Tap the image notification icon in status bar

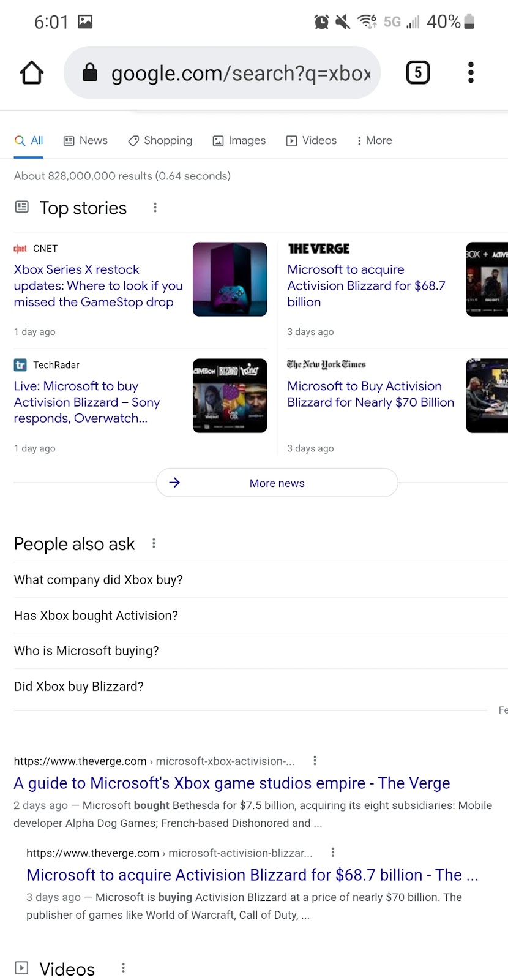[x=85, y=22]
